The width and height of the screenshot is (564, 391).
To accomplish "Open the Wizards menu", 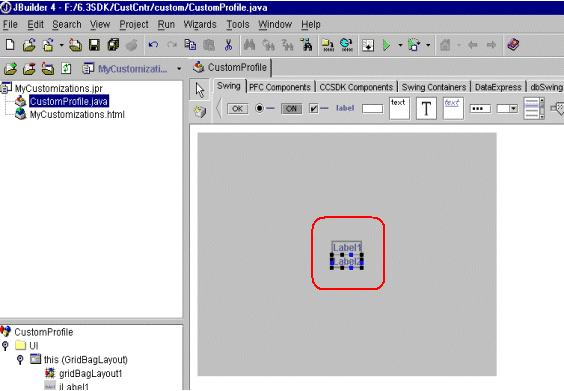I will pyautogui.click(x=200, y=24).
